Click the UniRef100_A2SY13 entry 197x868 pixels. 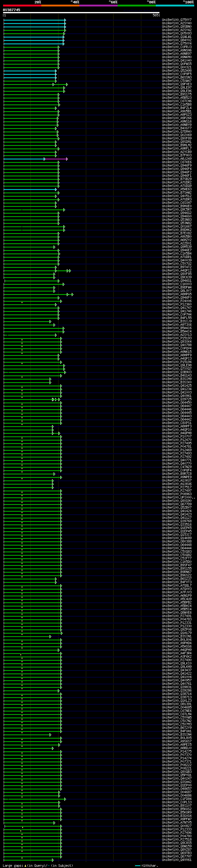click(177, 335)
